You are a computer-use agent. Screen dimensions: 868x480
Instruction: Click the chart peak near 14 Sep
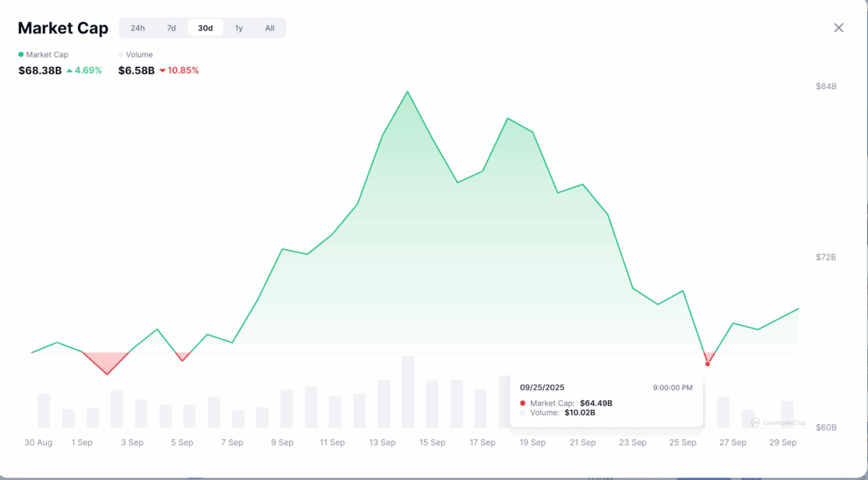pyautogui.click(x=407, y=92)
